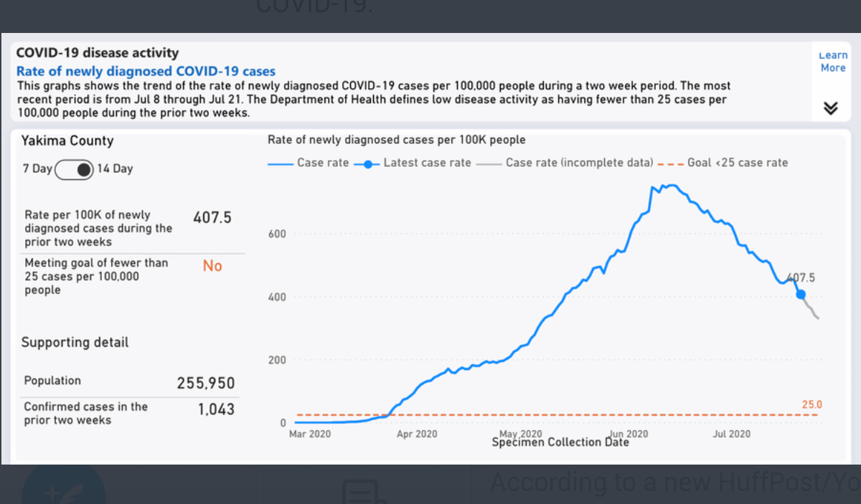The height and width of the screenshot is (504, 861).
Task: Click the 'Jul 2020' axis label
Action: [x=732, y=434]
